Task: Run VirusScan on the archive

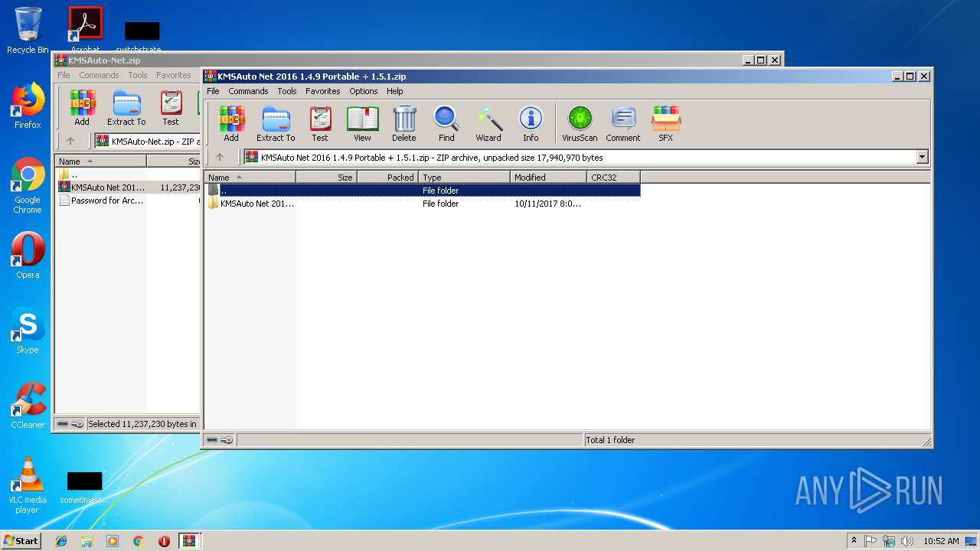Action: coord(580,124)
